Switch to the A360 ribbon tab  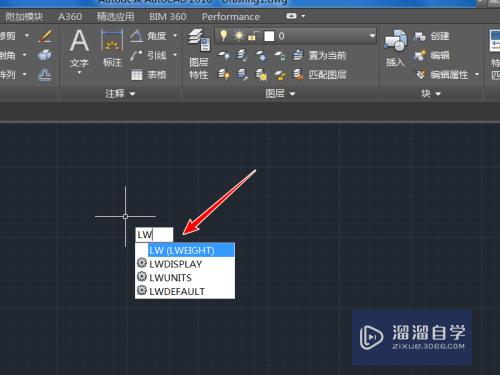[x=70, y=16]
